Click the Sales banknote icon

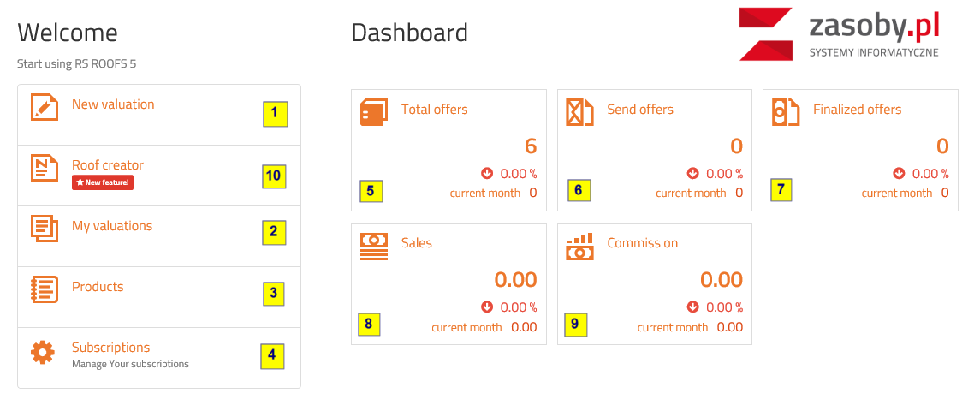pos(373,246)
